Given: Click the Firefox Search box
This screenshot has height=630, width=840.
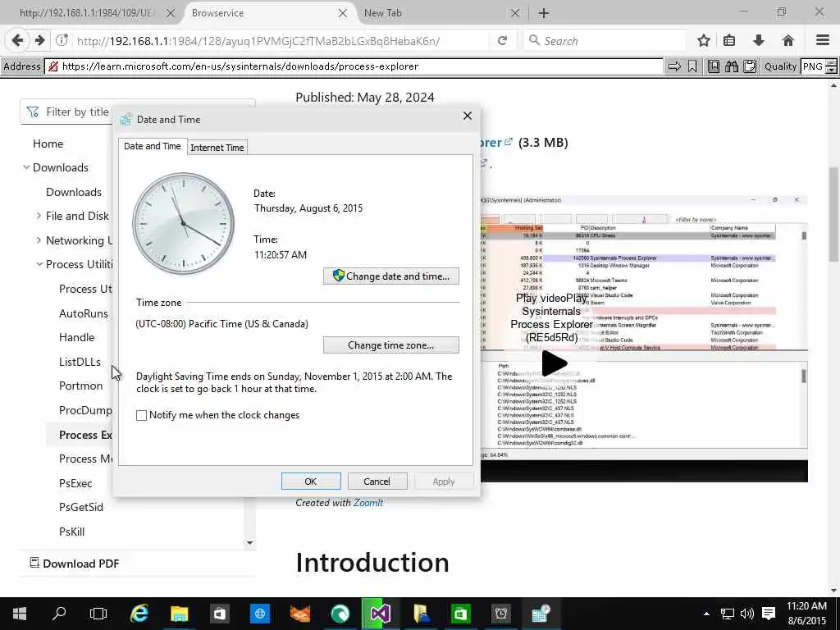Looking at the screenshot, I should (x=605, y=41).
